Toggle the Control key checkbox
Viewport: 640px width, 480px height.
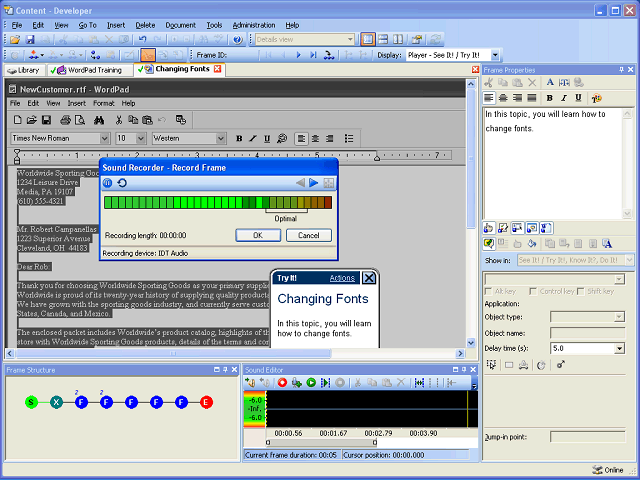[x=533, y=291]
